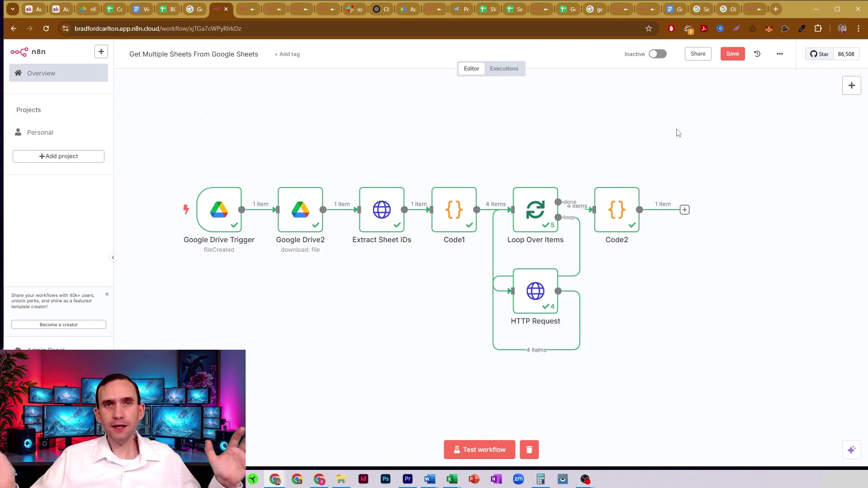The height and width of the screenshot is (488, 868).
Task: Open the workflow history icon
Action: 757,54
